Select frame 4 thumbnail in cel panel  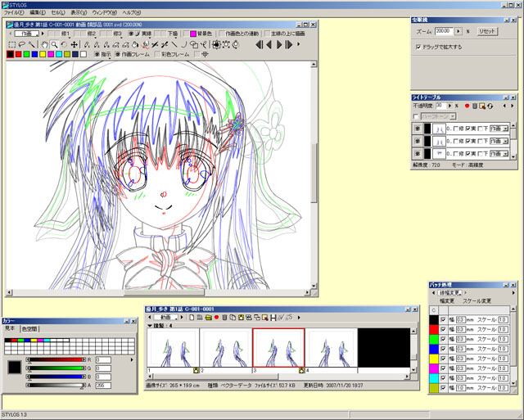[x=331, y=348]
